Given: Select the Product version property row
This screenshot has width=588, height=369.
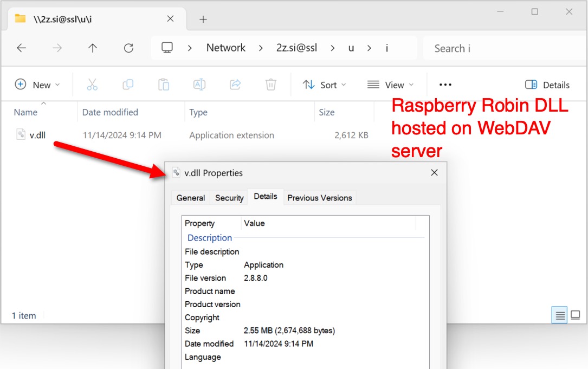Looking at the screenshot, I should pyautogui.click(x=305, y=304).
